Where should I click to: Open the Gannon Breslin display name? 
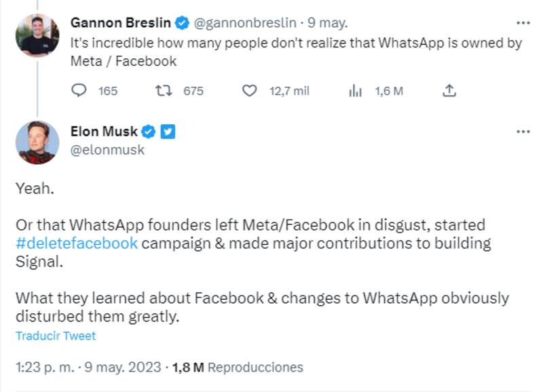tap(121, 23)
